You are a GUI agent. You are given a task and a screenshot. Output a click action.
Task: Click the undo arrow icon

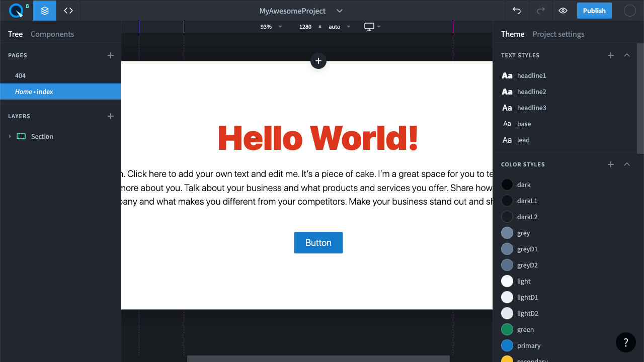[x=517, y=11]
